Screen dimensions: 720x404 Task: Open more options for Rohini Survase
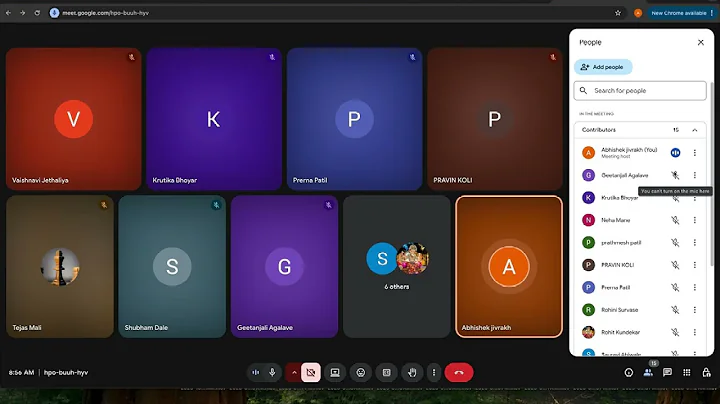(x=695, y=310)
